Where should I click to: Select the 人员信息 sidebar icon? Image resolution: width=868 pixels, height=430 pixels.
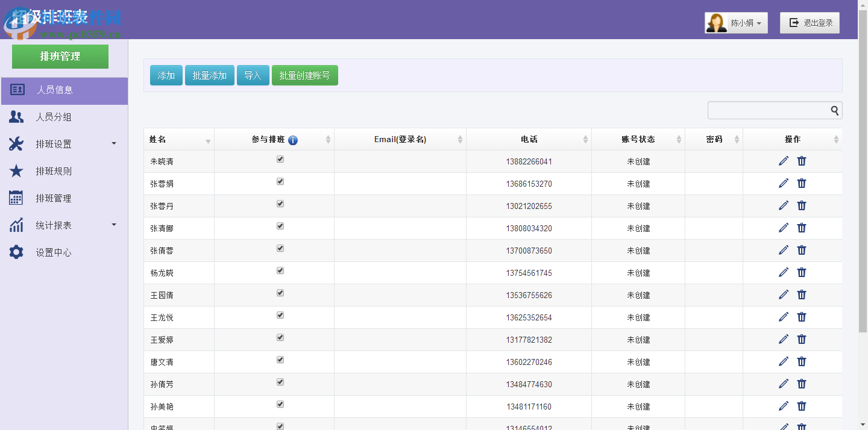point(16,90)
